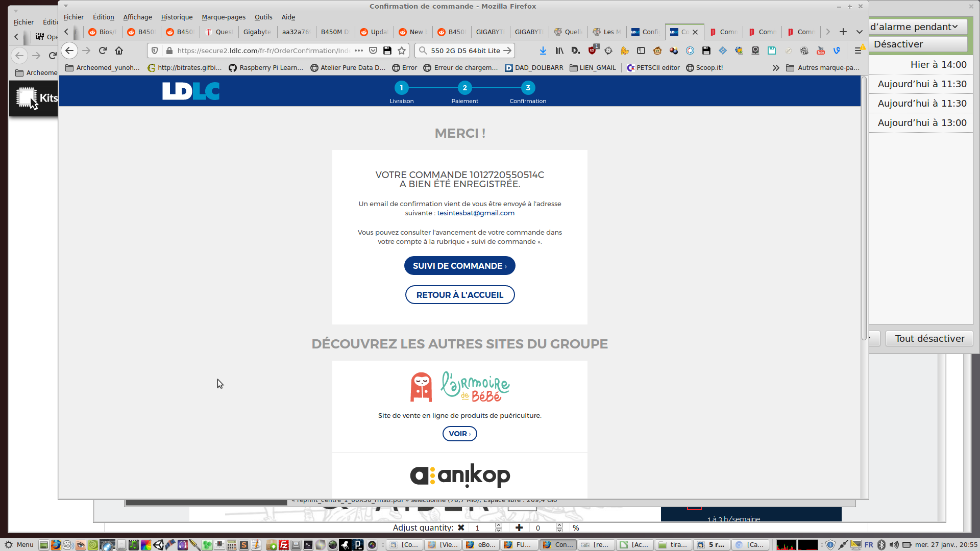The height and width of the screenshot is (551, 980).
Task: Expand the list all tabs dropdown
Action: 860,32
